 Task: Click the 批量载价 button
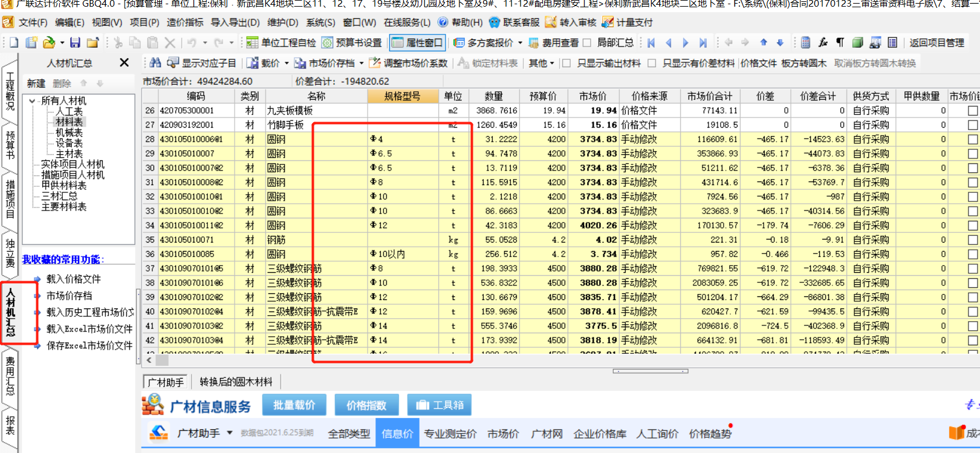click(294, 405)
